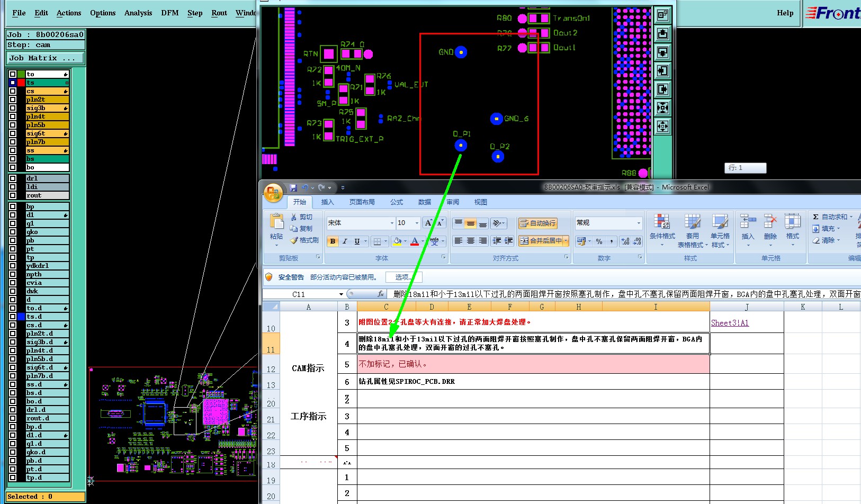
Task: Click the Excel Office button
Action: click(273, 193)
